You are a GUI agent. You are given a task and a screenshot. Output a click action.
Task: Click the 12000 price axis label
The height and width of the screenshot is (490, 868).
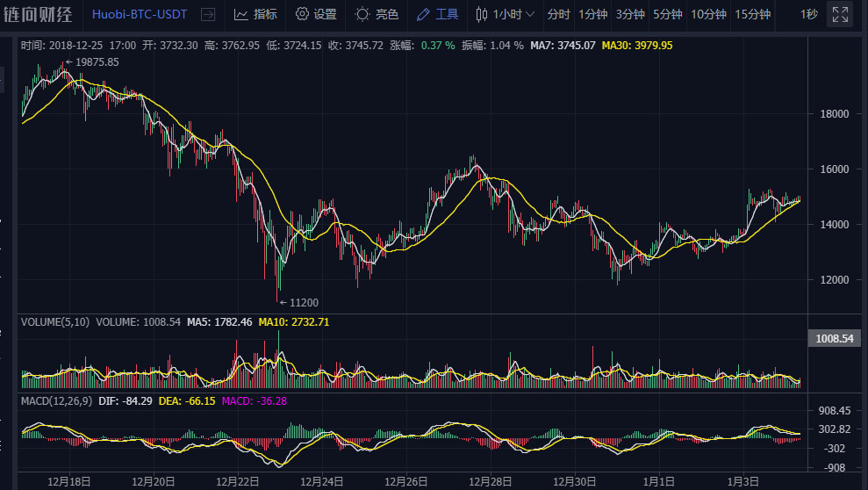pos(835,279)
